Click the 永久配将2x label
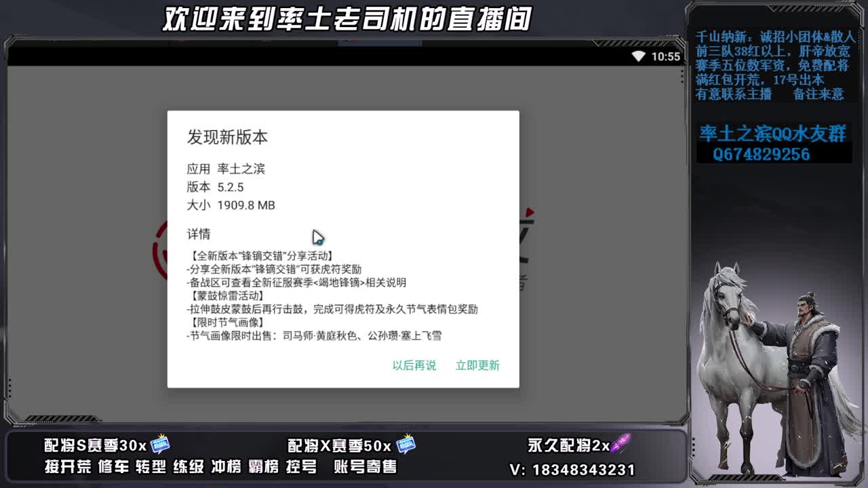The image size is (868, 488). pos(569,445)
